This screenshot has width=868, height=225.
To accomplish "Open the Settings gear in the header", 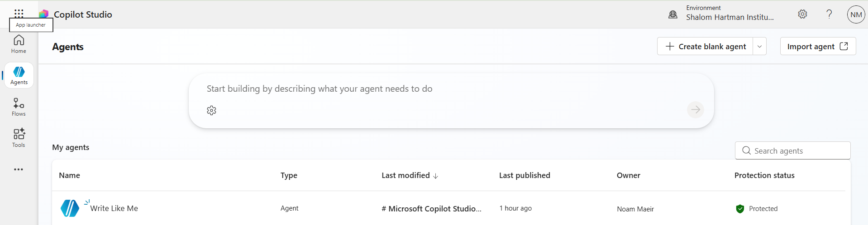I will click(802, 14).
